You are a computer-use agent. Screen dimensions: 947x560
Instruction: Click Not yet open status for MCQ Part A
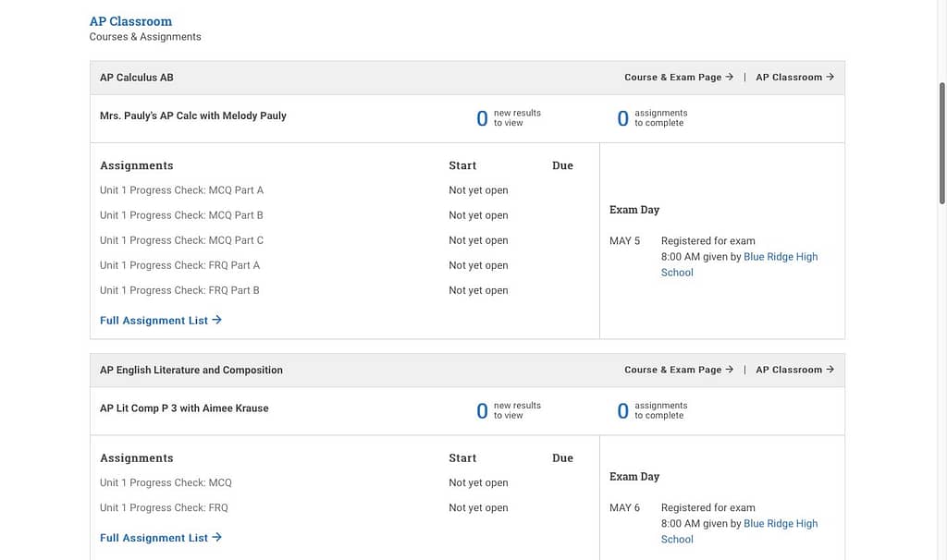(478, 190)
